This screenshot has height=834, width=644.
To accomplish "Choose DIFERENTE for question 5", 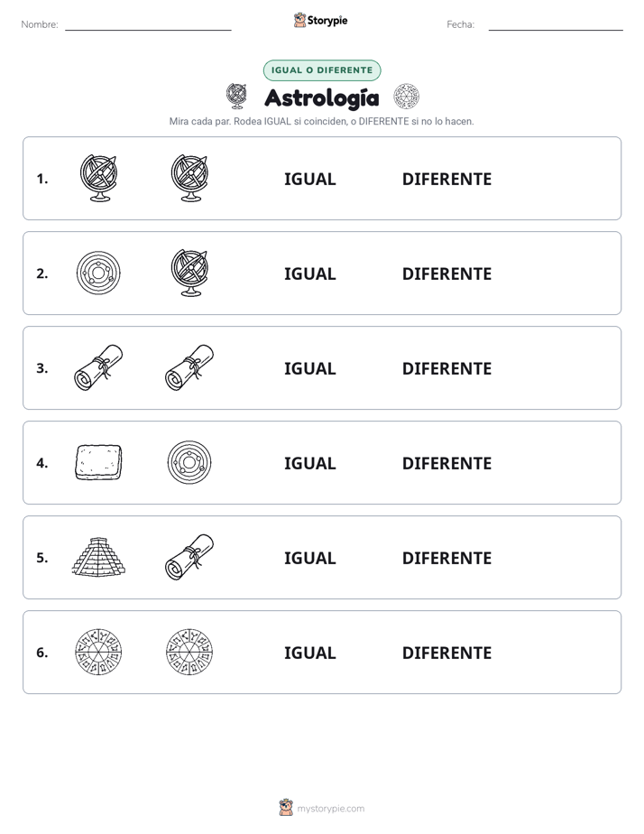I will 446,558.
